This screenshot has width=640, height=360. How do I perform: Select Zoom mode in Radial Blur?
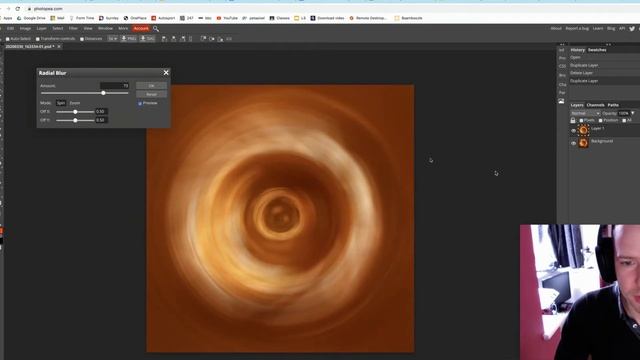[75, 103]
